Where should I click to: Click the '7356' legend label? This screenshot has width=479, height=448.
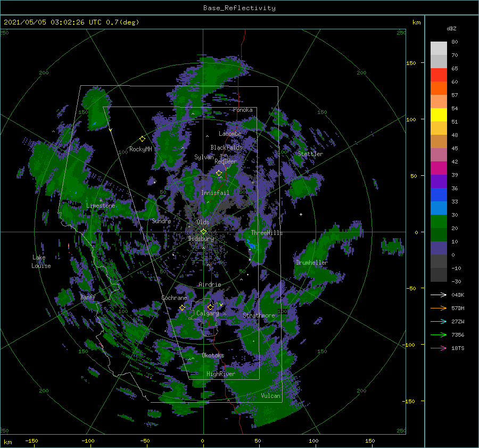tap(458, 335)
